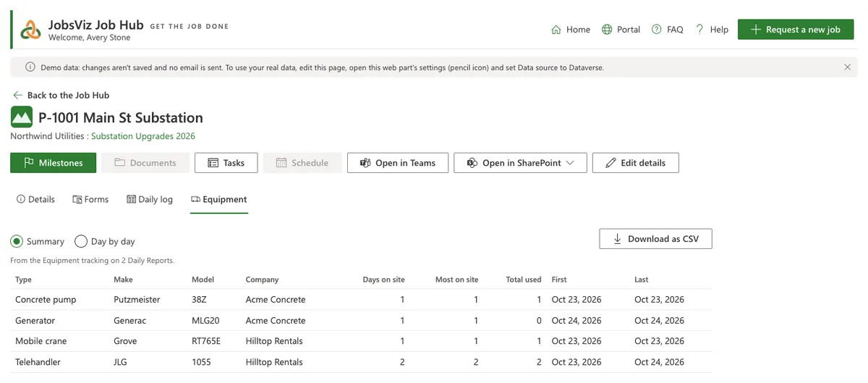
Task: Click the Last column header
Action: pyautogui.click(x=642, y=279)
